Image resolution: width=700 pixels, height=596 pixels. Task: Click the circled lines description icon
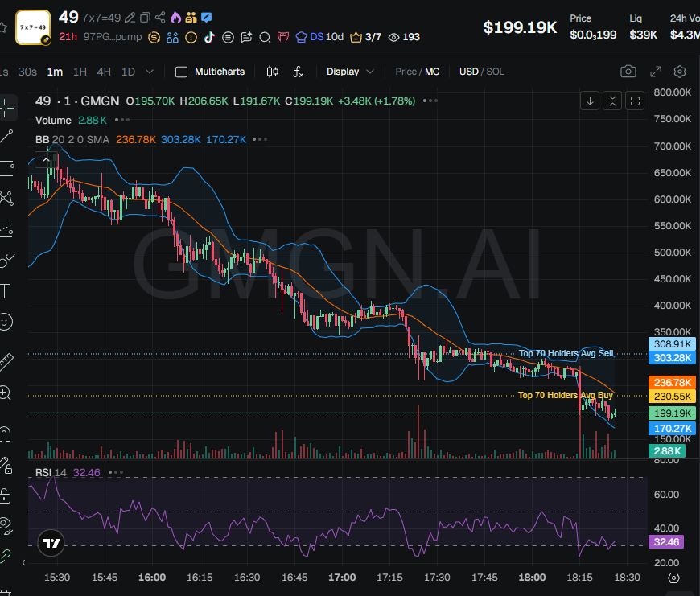point(229,37)
